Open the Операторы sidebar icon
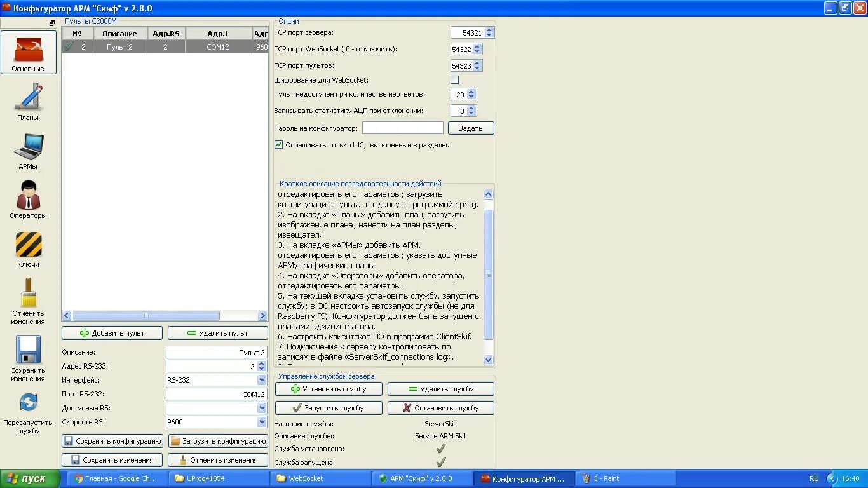The width and height of the screenshot is (868, 488). click(x=28, y=196)
